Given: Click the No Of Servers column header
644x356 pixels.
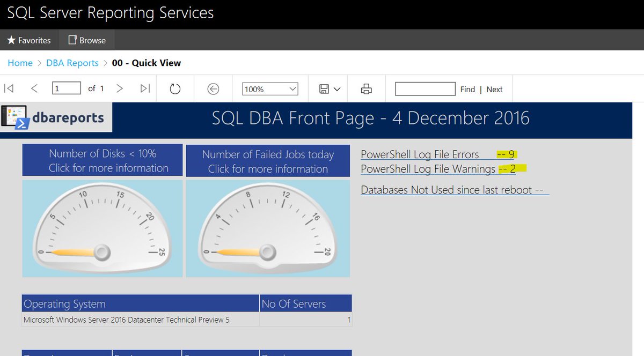Looking at the screenshot, I should point(306,303).
